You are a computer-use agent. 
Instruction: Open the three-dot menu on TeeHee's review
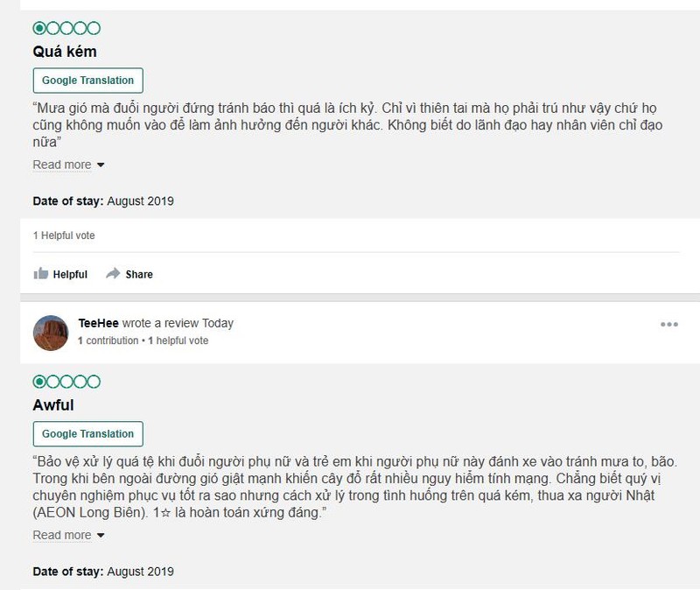pos(669,325)
